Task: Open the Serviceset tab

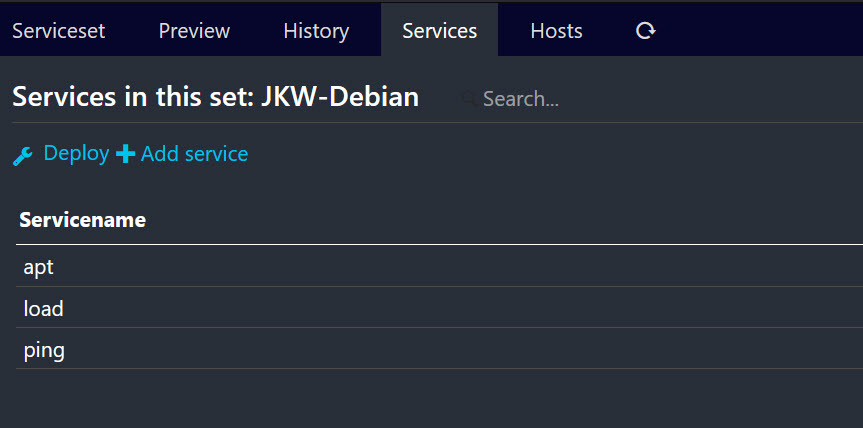Action: (x=58, y=31)
